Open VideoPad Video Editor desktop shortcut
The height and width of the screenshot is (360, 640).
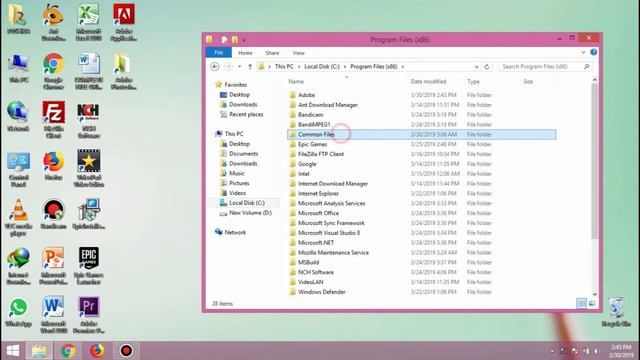[89, 168]
